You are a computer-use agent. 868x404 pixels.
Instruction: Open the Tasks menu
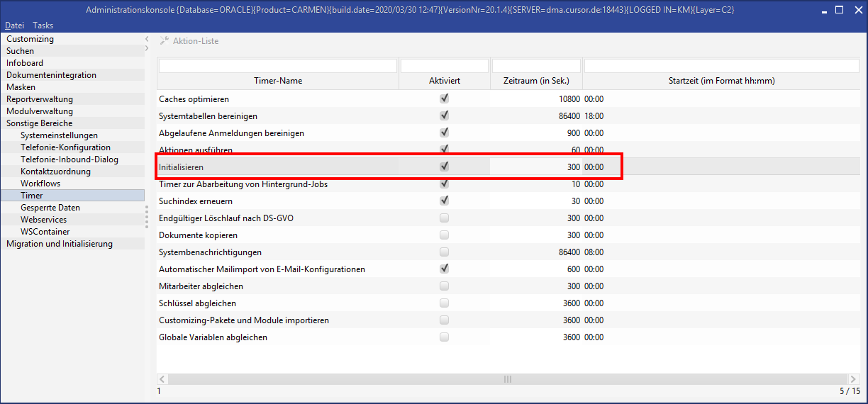(x=43, y=26)
